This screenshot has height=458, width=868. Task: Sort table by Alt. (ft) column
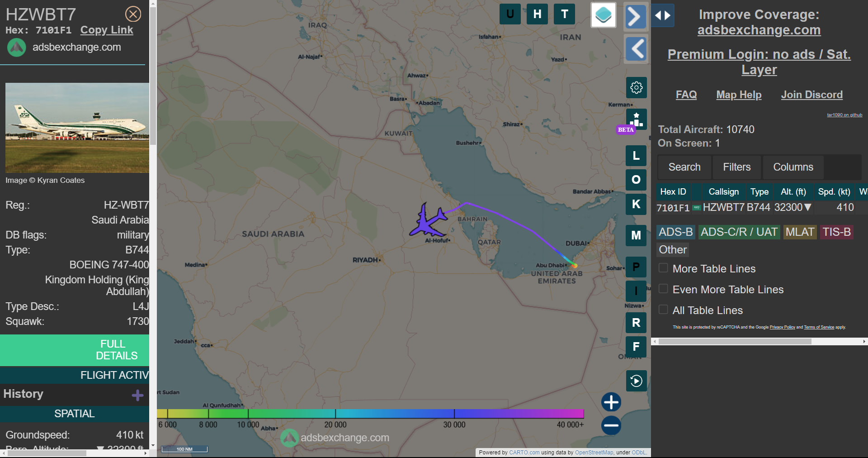point(793,192)
